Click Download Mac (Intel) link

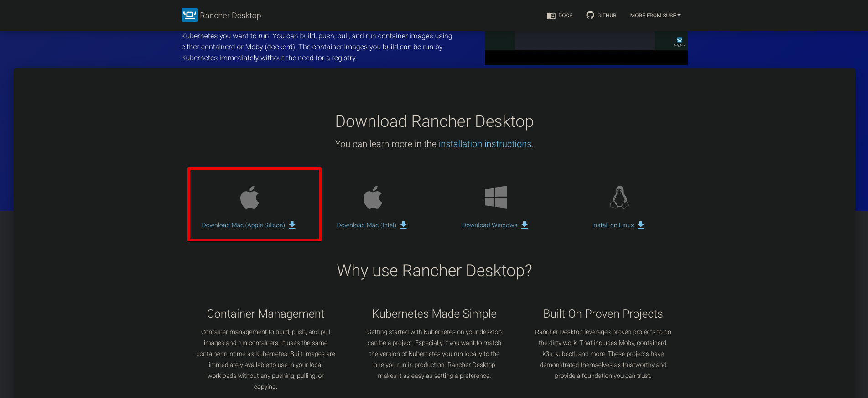coord(366,225)
